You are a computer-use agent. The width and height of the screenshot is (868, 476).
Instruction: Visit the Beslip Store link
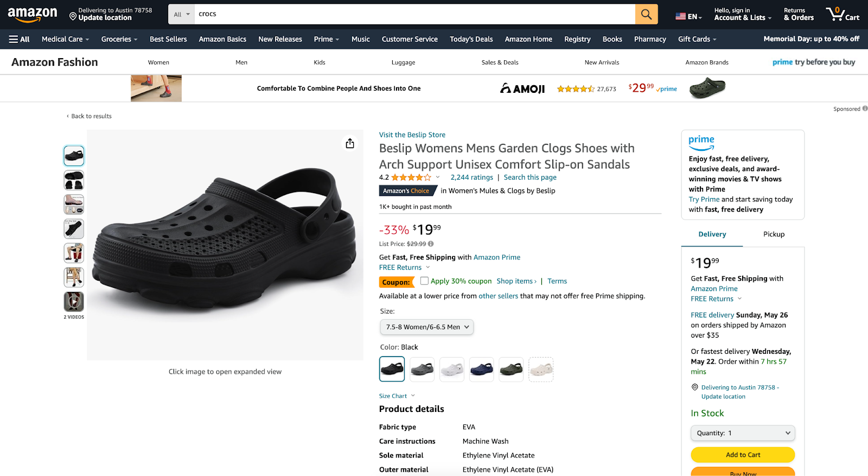click(x=412, y=134)
